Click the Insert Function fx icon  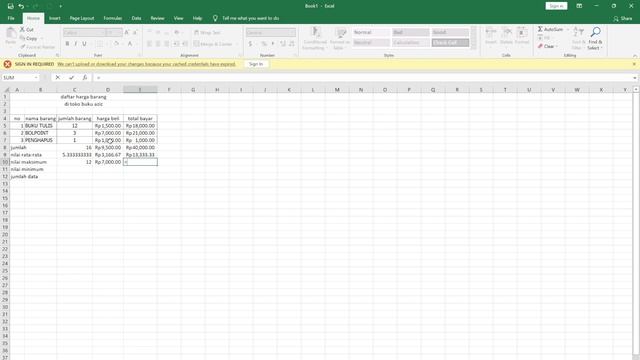[x=85, y=78]
